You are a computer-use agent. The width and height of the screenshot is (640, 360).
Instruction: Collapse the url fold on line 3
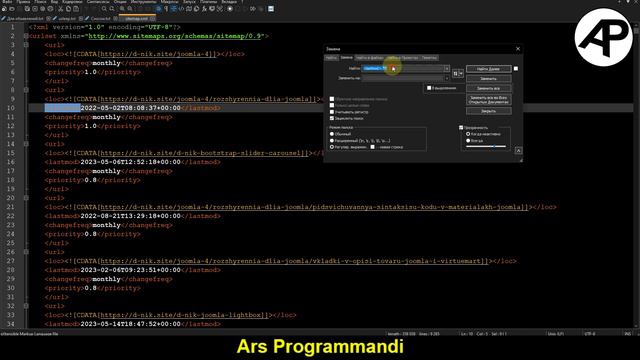tap(26, 45)
